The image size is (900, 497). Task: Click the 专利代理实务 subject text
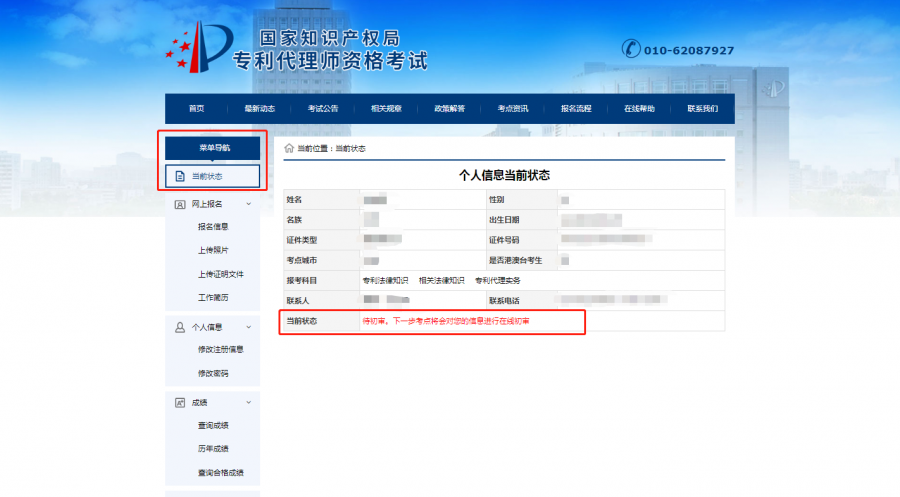point(498,281)
